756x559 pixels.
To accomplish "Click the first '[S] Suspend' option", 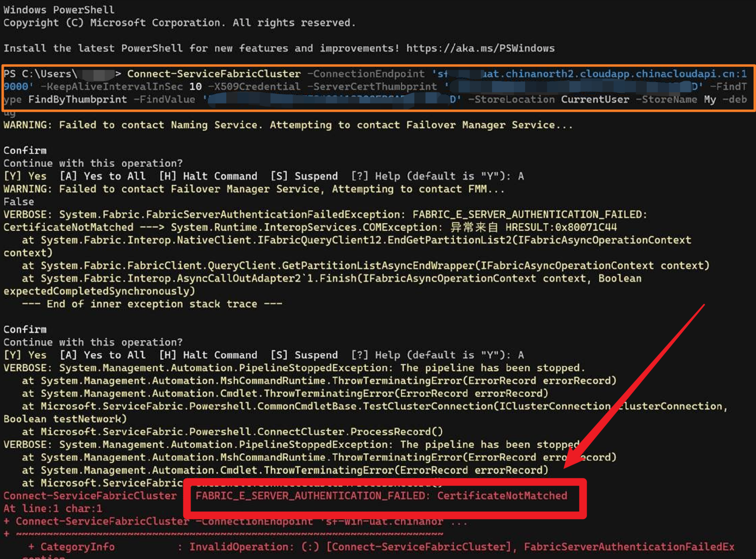I will 304,176.
